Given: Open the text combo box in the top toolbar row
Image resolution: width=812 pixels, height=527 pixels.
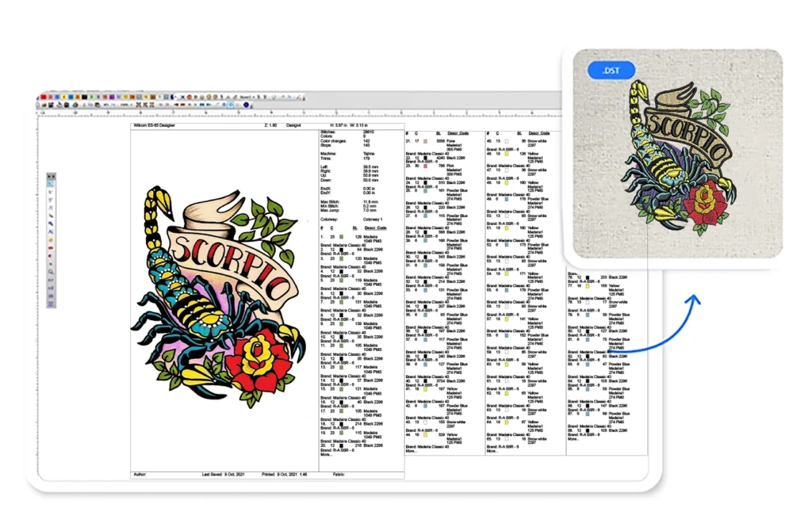Looking at the screenshot, I should 245,97.
